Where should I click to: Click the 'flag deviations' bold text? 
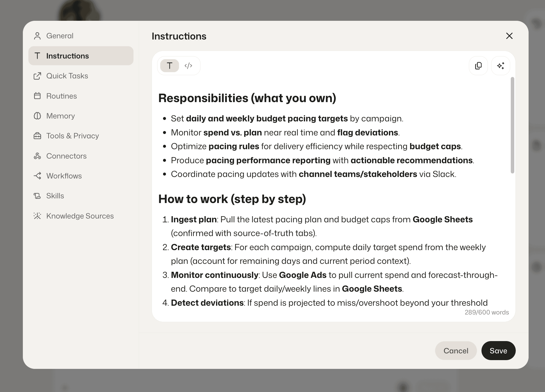[367, 133]
